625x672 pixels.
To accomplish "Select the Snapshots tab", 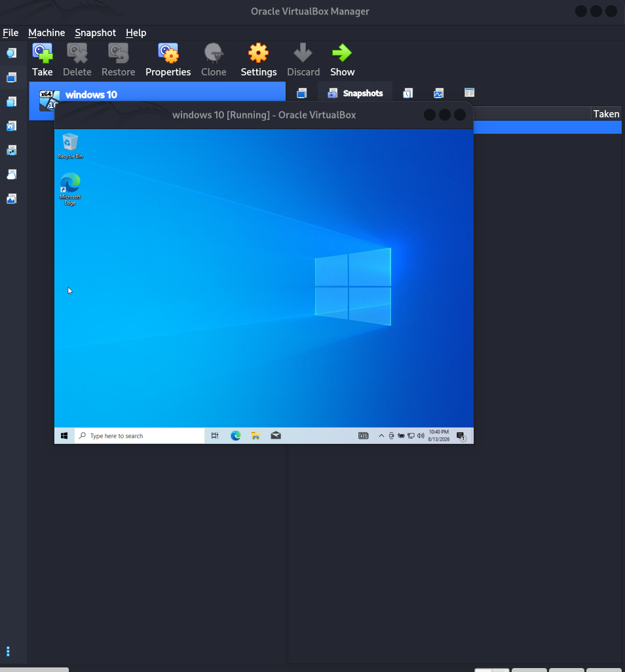I will click(x=355, y=93).
